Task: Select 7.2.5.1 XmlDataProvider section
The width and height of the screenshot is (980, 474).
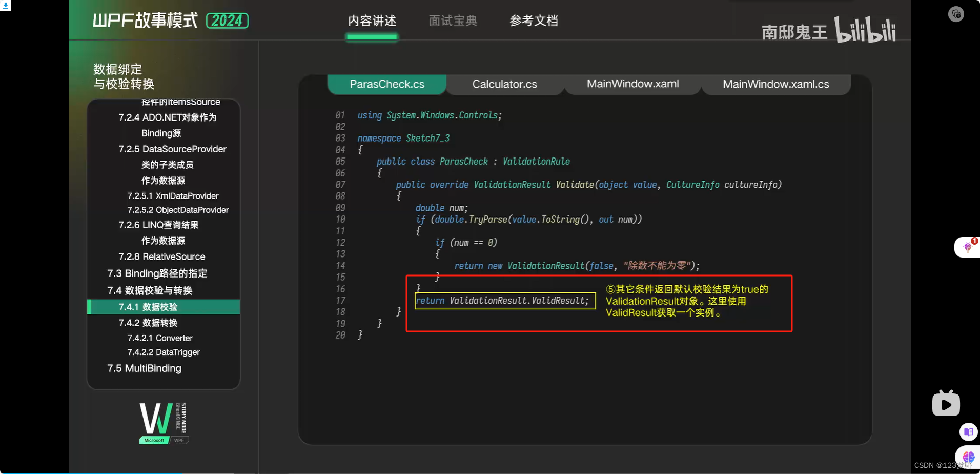Action: [173, 196]
